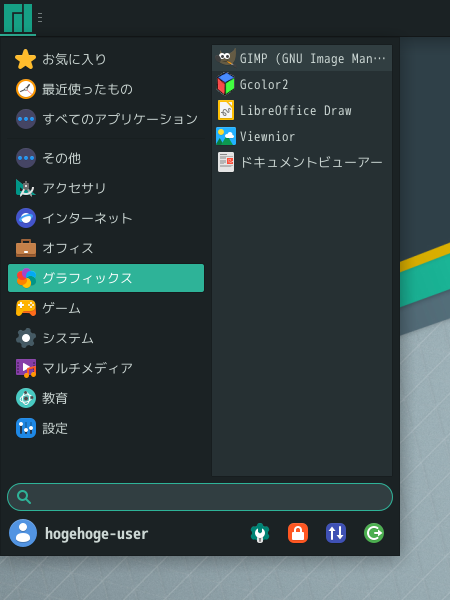Open the ゲーム category

pyautogui.click(x=106, y=308)
